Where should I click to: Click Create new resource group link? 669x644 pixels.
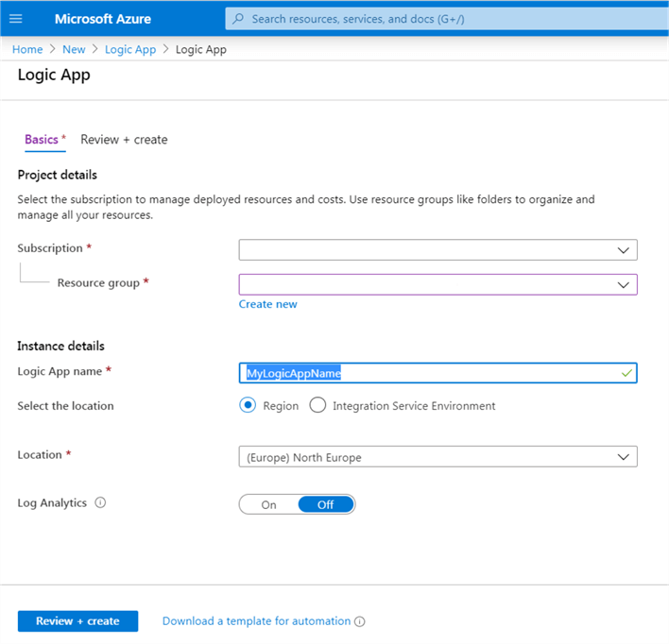point(267,304)
